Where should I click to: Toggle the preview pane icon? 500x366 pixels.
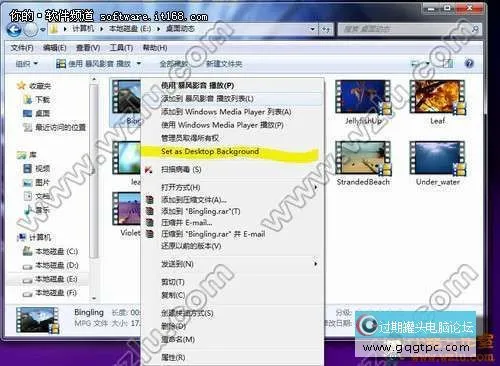(x=448, y=63)
